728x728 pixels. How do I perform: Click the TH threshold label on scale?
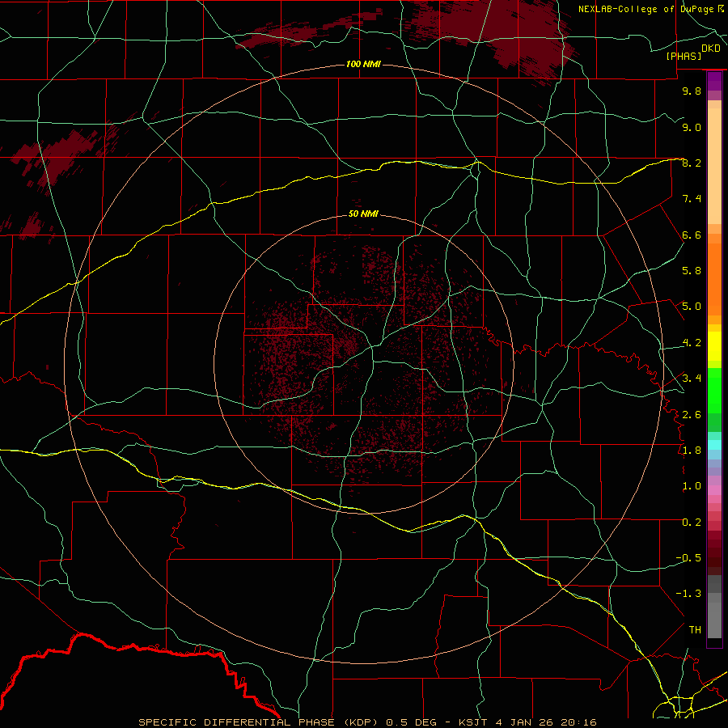pyautogui.click(x=695, y=630)
